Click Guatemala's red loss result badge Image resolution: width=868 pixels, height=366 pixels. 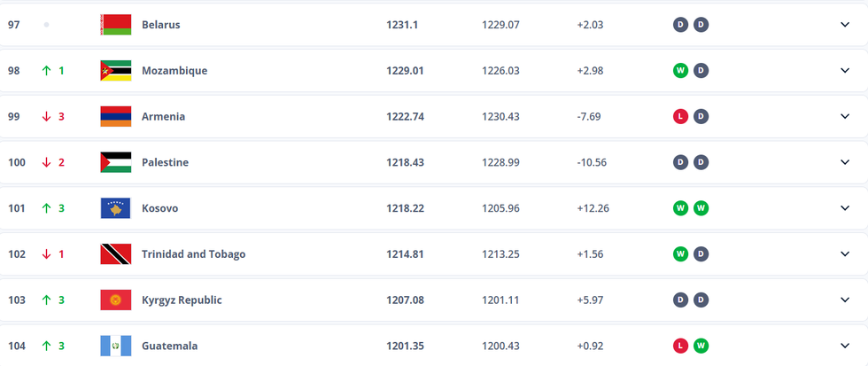680,346
